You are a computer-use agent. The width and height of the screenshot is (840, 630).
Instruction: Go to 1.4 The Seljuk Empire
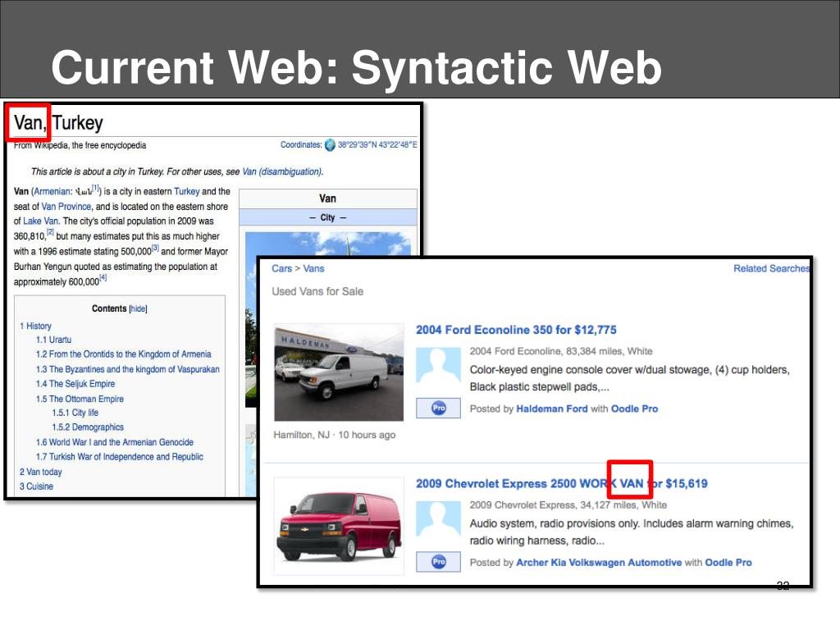tap(75, 384)
